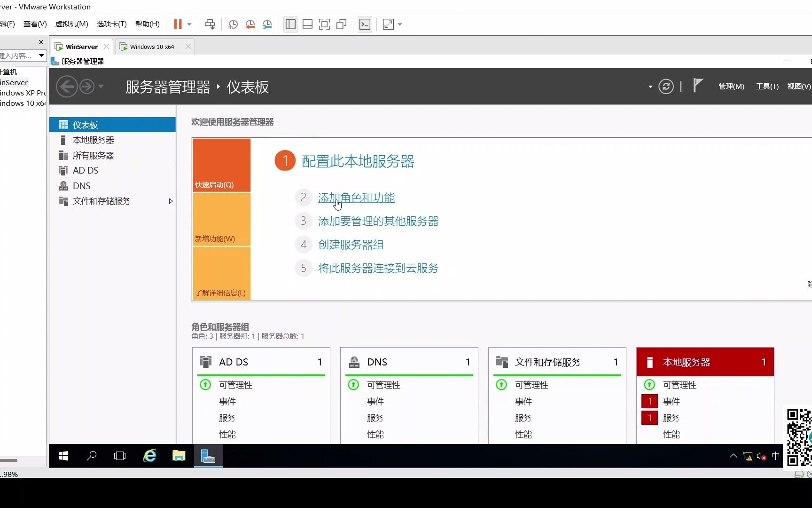The image size is (812, 508).
Task: Select AD DS in the navigation pane
Action: pyautogui.click(x=112, y=170)
